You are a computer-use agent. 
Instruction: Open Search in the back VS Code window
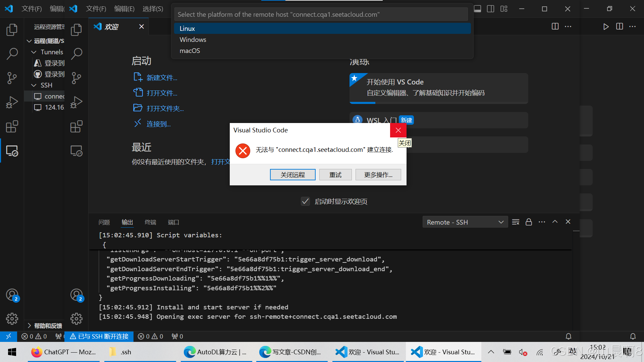tap(12, 54)
